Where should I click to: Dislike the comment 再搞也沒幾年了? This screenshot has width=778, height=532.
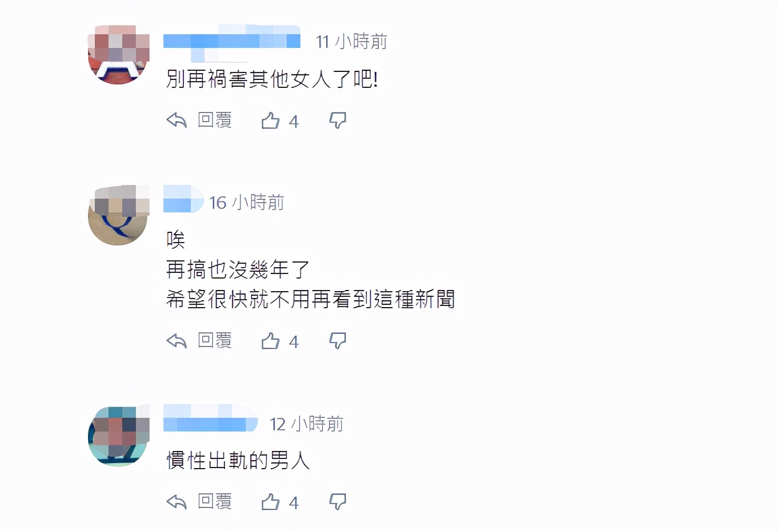pos(338,341)
